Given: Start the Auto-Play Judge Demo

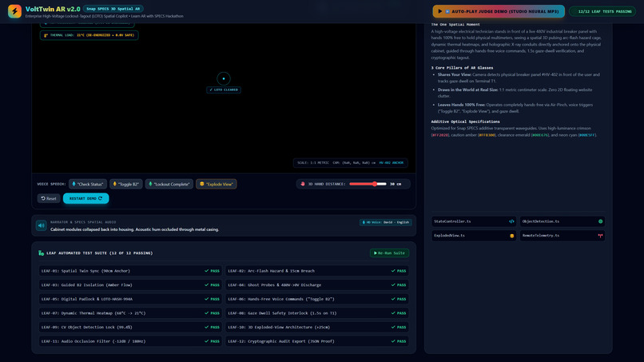Looking at the screenshot, I should click(499, 11).
